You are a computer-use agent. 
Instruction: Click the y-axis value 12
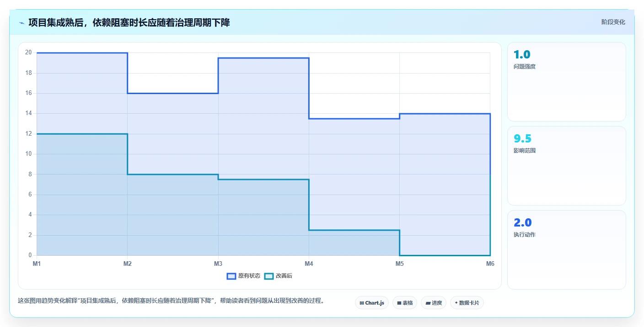pos(28,134)
